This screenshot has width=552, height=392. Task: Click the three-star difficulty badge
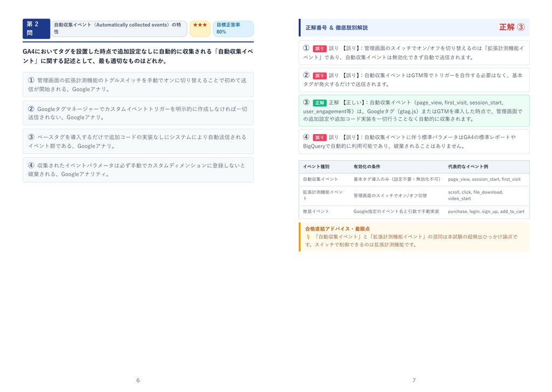tap(200, 29)
